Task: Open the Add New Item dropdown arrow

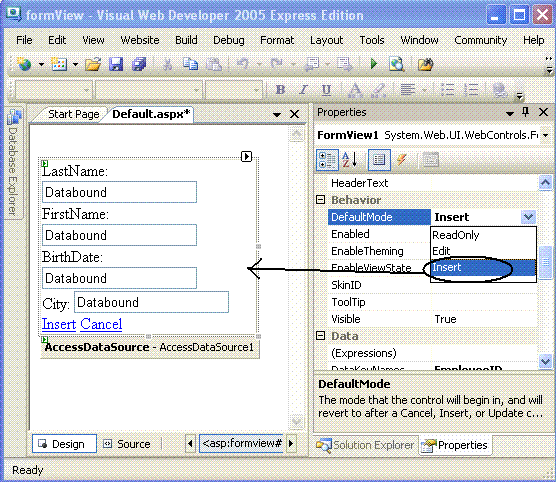Action: point(76,65)
